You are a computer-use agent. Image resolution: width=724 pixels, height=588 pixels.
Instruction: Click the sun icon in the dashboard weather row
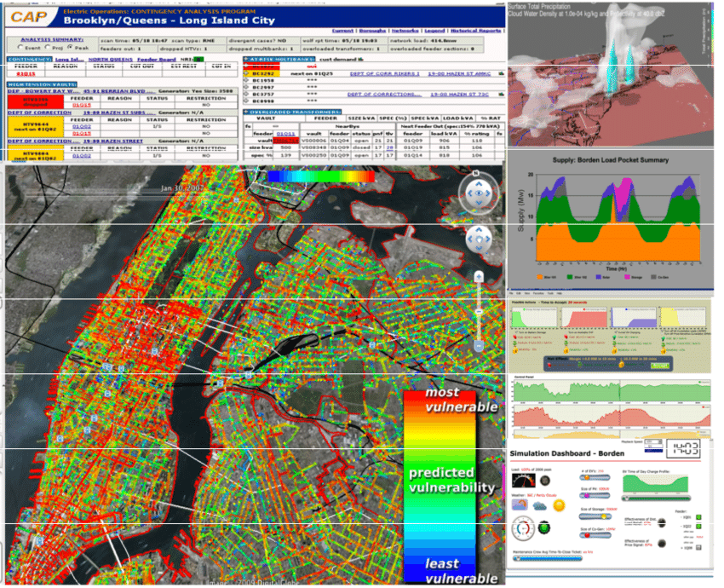559,505
